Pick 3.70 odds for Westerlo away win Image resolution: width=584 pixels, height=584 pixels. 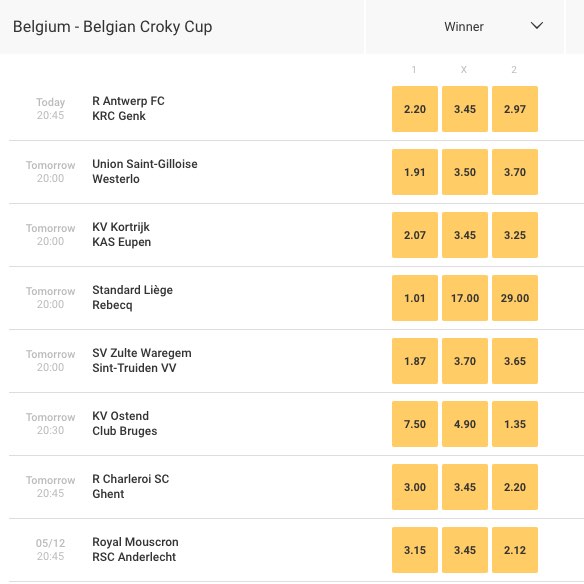click(515, 172)
